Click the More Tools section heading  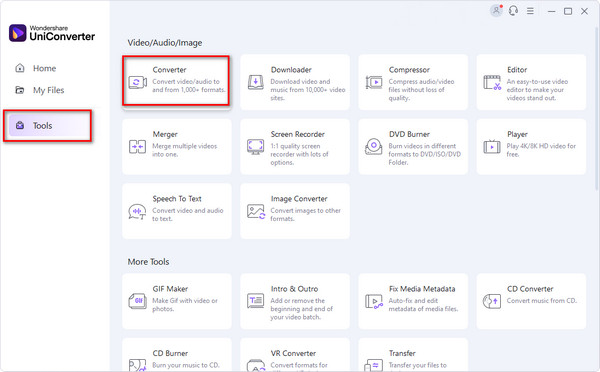pos(148,262)
